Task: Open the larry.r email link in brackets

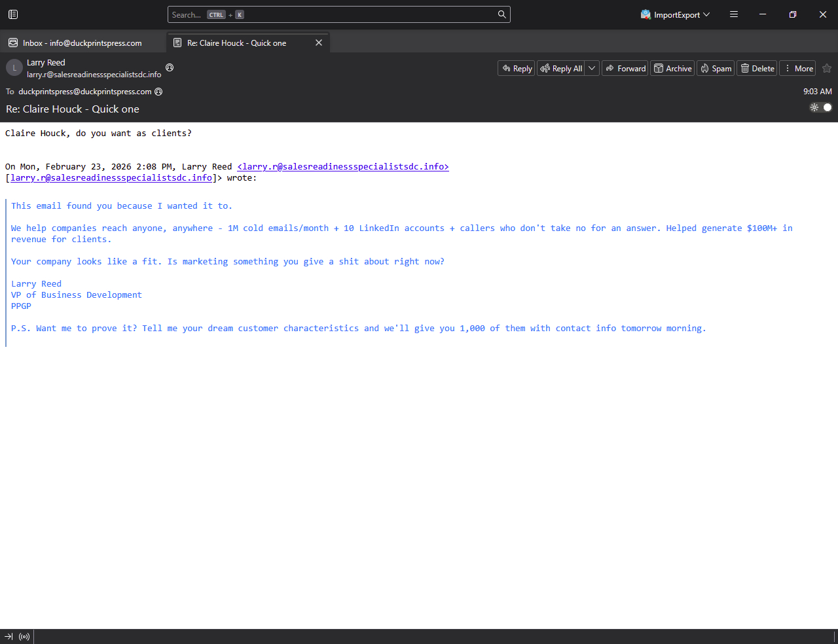Action: pyautogui.click(x=111, y=178)
